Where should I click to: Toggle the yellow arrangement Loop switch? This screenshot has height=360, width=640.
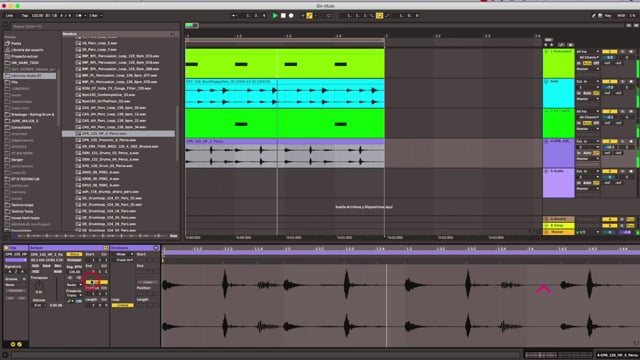379,16
